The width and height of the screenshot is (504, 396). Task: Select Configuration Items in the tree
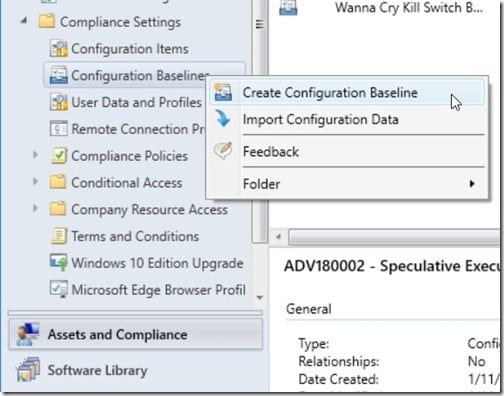click(130, 49)
